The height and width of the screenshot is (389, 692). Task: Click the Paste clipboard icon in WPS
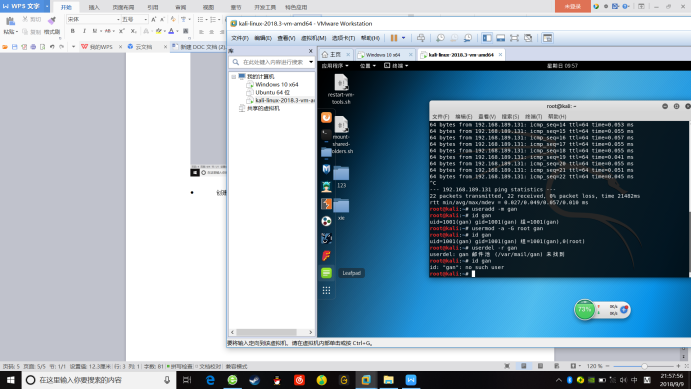coord(10,21)
